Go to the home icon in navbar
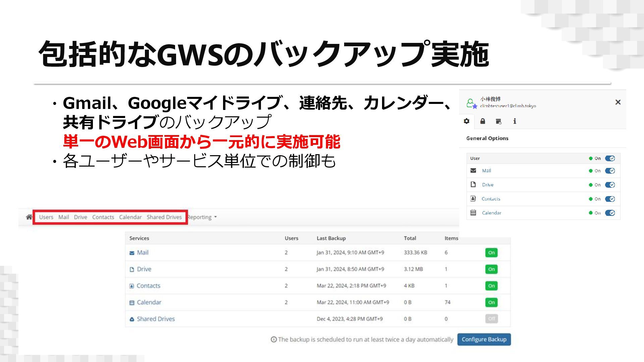 coord(29,217)
